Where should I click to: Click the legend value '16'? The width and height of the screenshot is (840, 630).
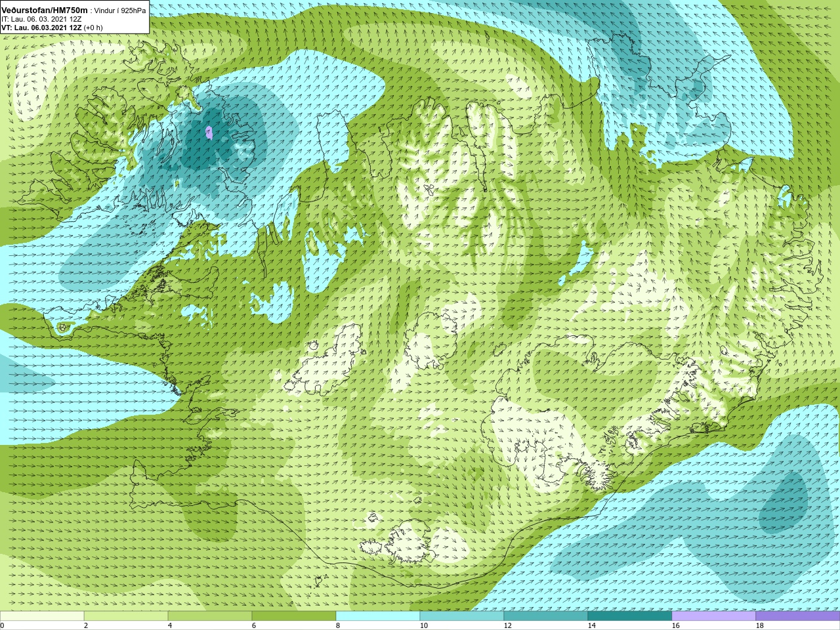(x=675, y=625)
